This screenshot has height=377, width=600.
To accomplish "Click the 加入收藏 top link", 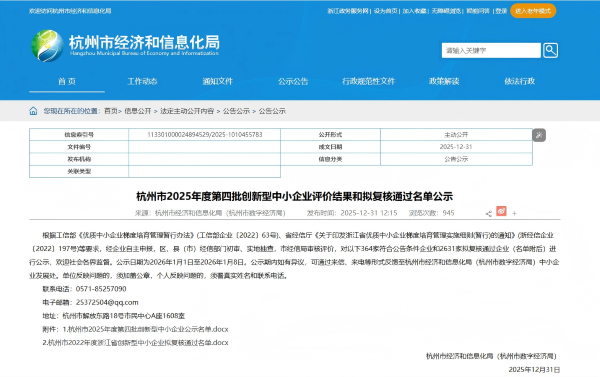I will [x=414, y=11].
